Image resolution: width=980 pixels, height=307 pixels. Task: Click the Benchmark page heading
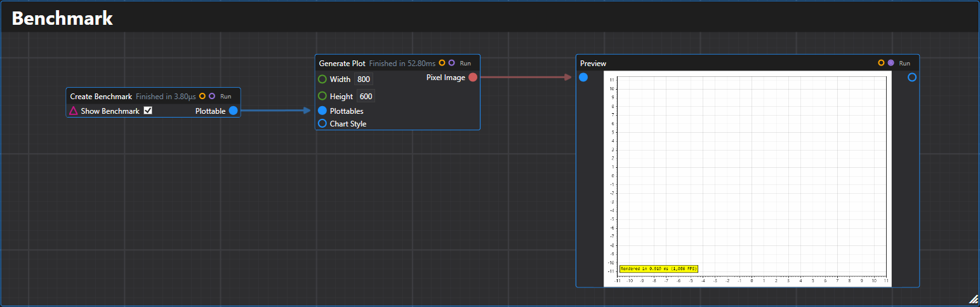[x=62, y=18]
